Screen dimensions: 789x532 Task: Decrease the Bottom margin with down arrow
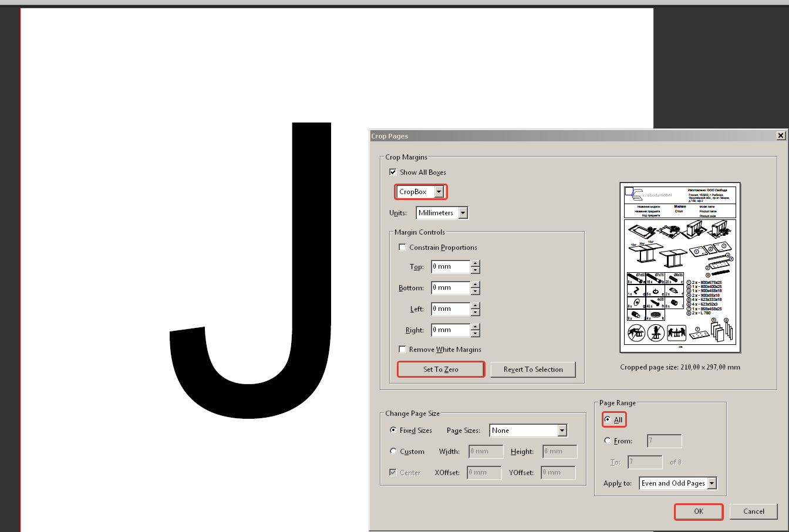click(476, 292)
